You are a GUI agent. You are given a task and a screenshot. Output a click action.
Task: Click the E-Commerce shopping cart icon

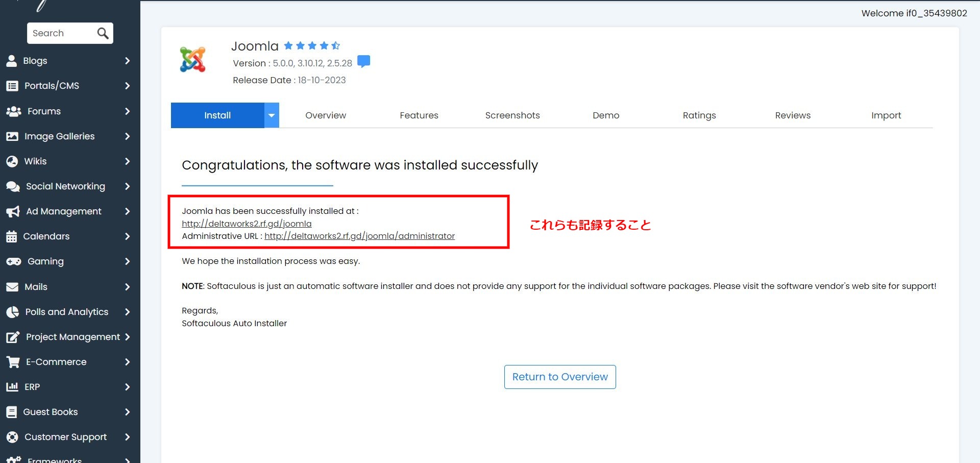point(13,362)
